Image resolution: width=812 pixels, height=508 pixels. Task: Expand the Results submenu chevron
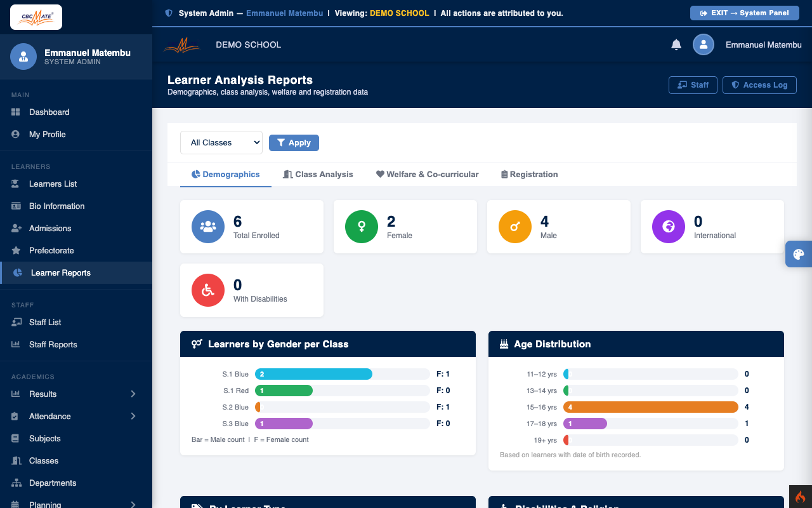(x=133, y=394)
